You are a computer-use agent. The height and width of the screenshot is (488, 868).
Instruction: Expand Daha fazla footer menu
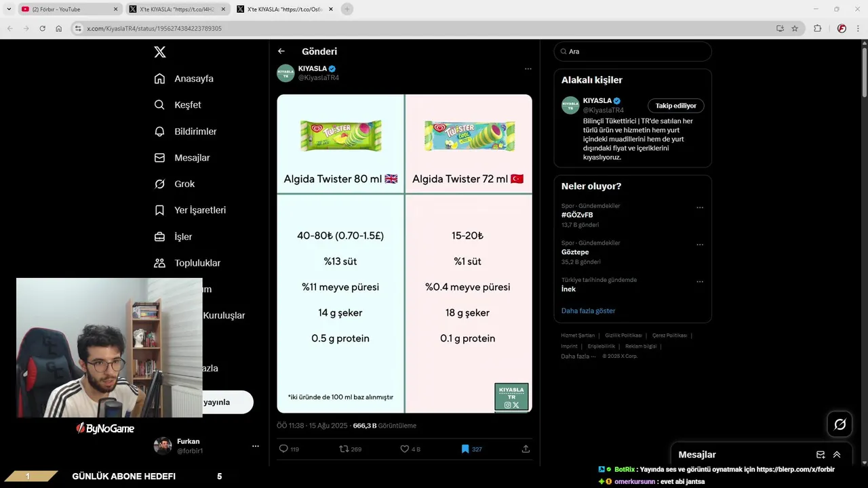[578, 357]
